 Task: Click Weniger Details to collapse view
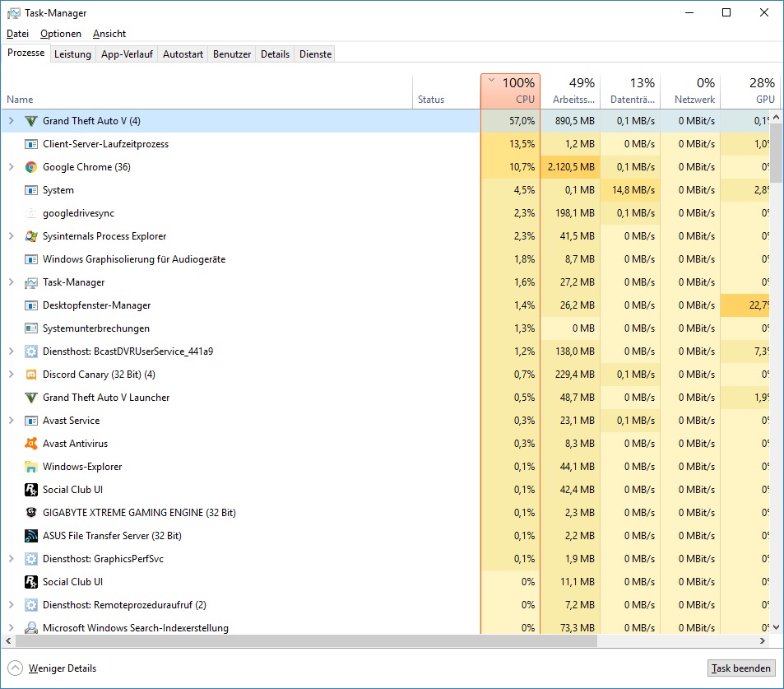point(52,668)
